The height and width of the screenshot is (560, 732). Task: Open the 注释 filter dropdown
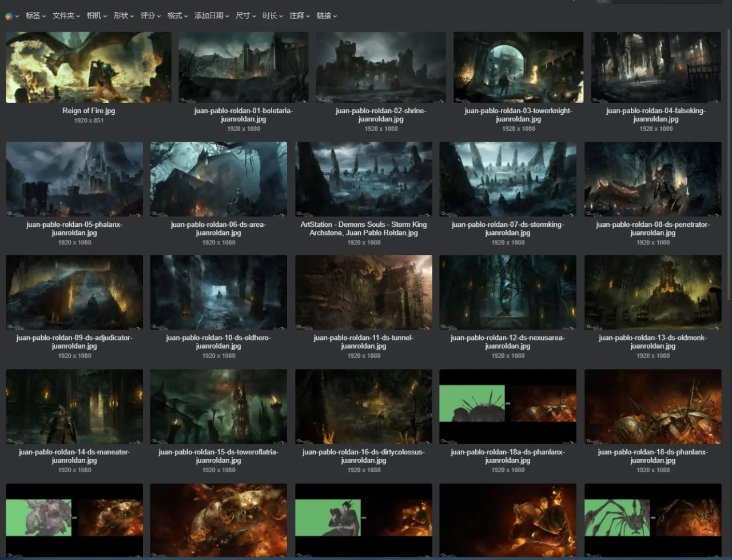click(x=300, y=16)
